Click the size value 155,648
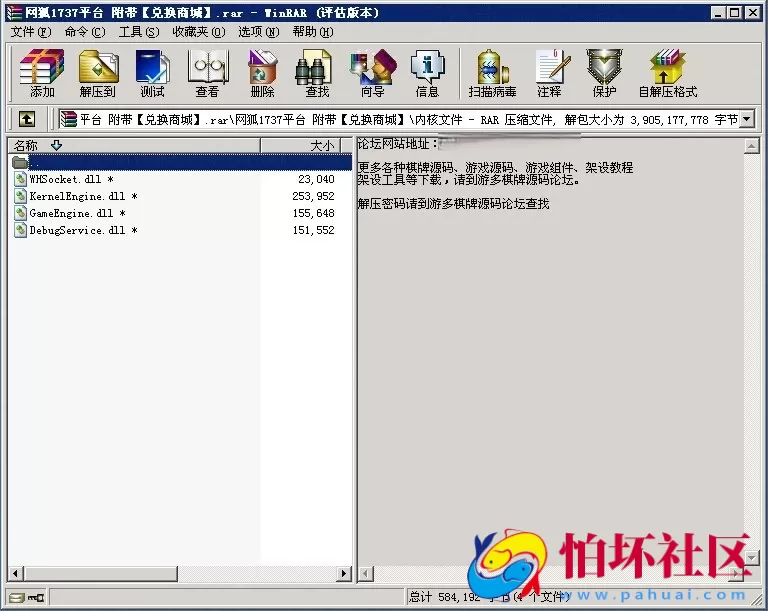This screenshot has width=768, height=611. coord(313,213)
